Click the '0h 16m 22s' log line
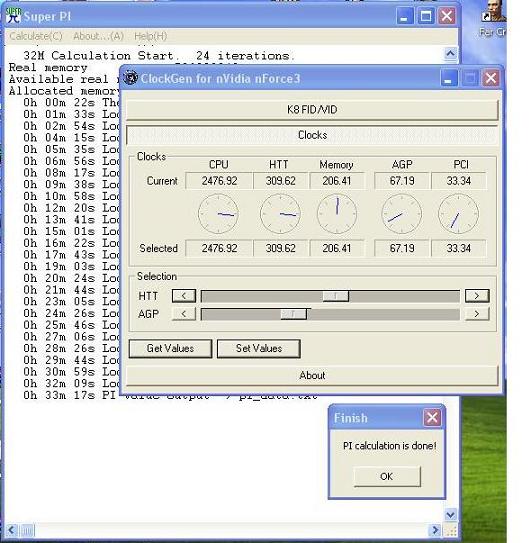Screen dimensions: 531x543 (x=71, y=243)
